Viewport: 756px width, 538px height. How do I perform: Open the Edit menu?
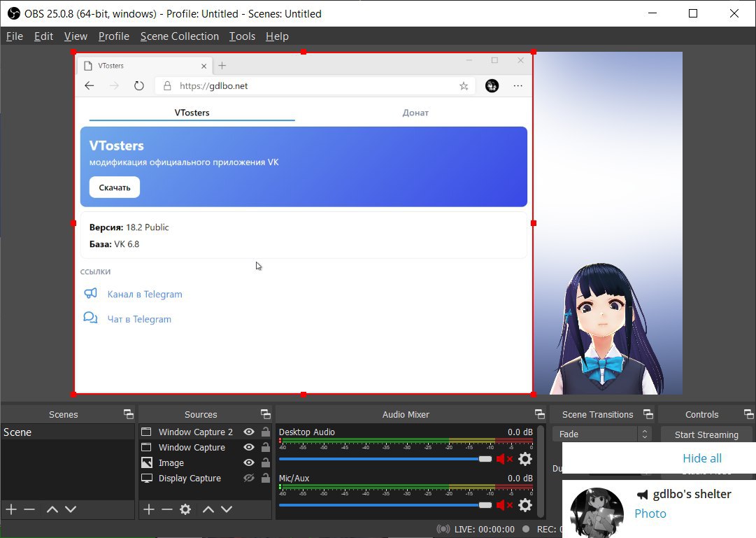tap(43, 36)
